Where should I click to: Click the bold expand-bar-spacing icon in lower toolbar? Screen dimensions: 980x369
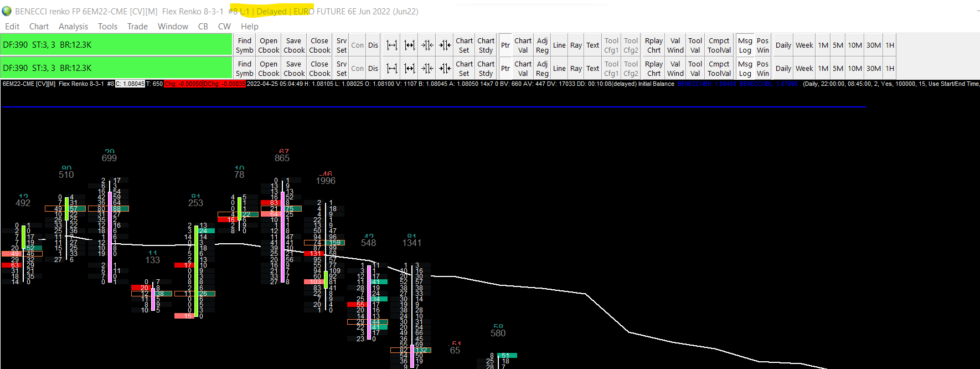tap(409, 69)
